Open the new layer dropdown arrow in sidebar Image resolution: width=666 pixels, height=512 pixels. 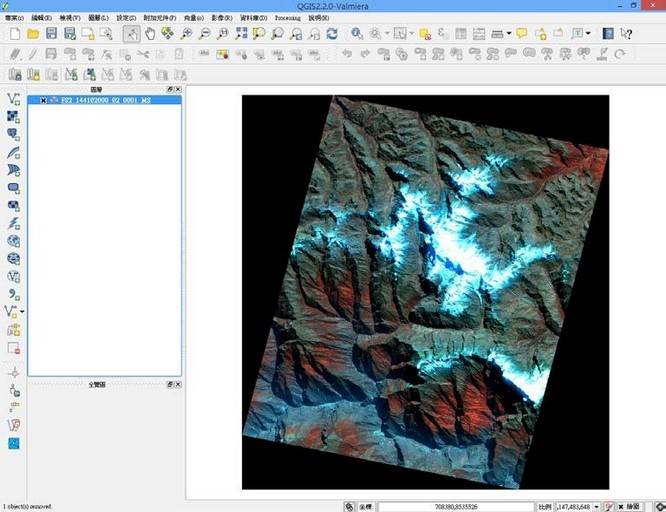point(22,312)
